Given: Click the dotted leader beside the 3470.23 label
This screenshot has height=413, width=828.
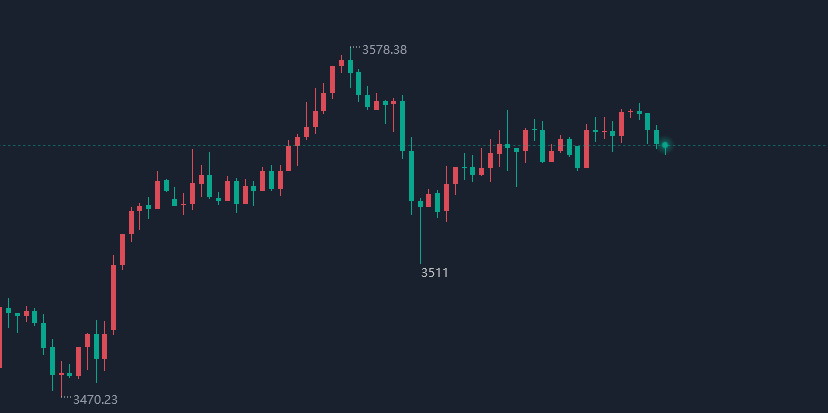Looking at the screenshot, I should (x=67, y=398).
